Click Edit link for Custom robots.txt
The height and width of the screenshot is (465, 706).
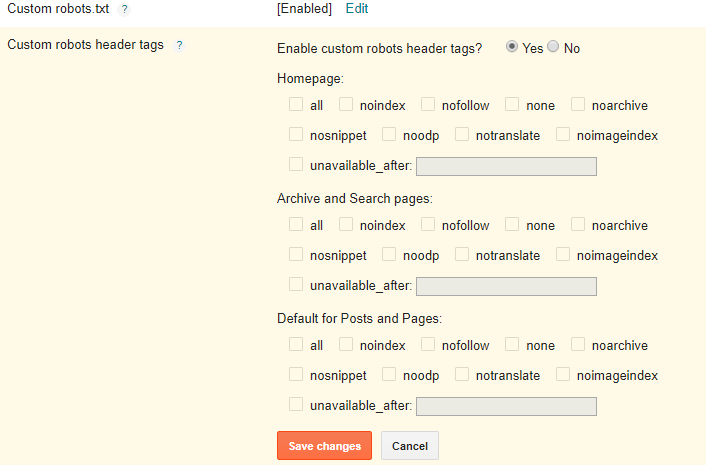click(x=357, y=9)
